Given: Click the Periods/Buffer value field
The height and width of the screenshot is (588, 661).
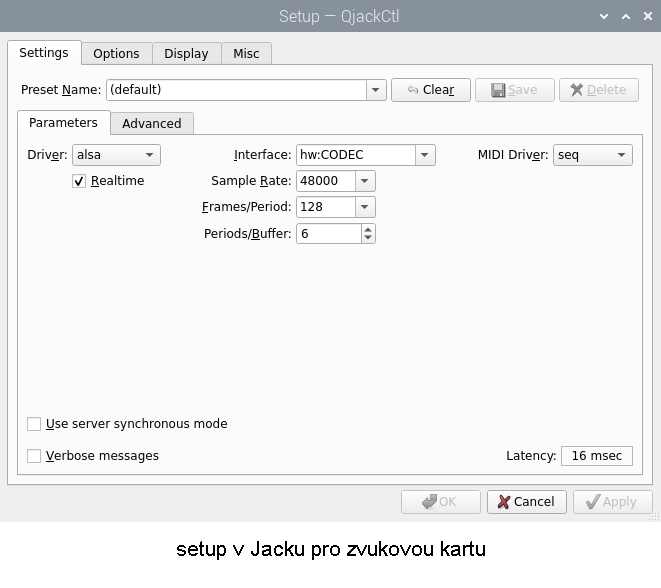Looking at the screenshot, I should 329,234.
